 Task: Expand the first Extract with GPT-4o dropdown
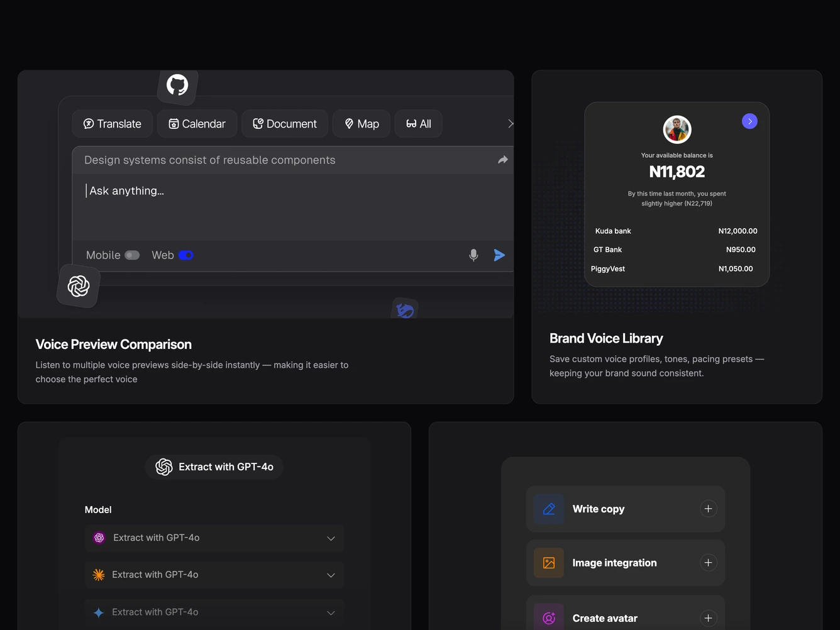[214, 538]
